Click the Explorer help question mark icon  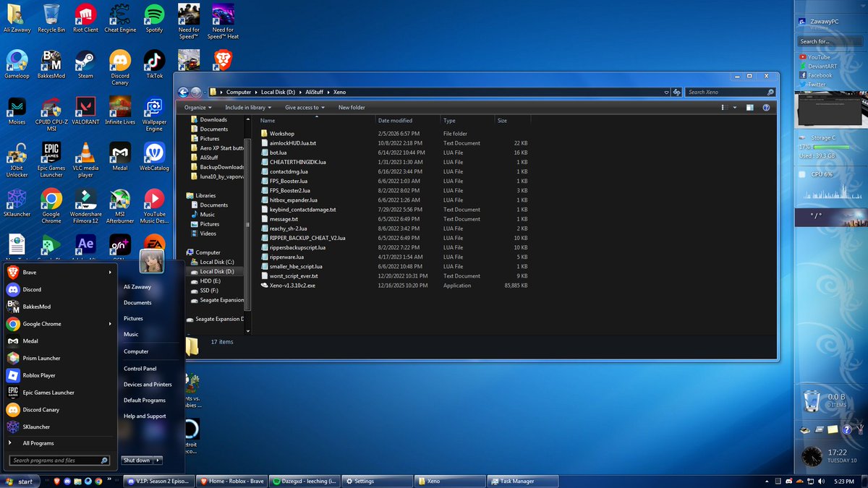(x=765, y=107)
